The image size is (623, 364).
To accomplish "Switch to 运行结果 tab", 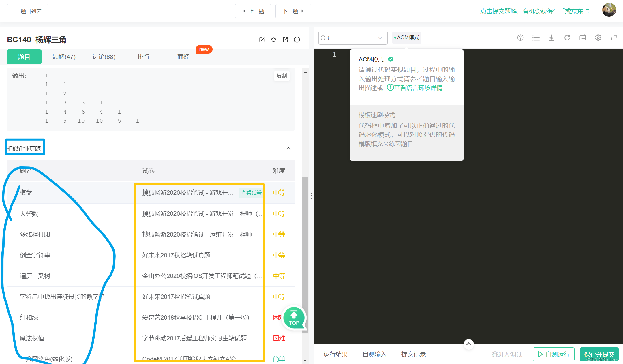I will 335,354.
